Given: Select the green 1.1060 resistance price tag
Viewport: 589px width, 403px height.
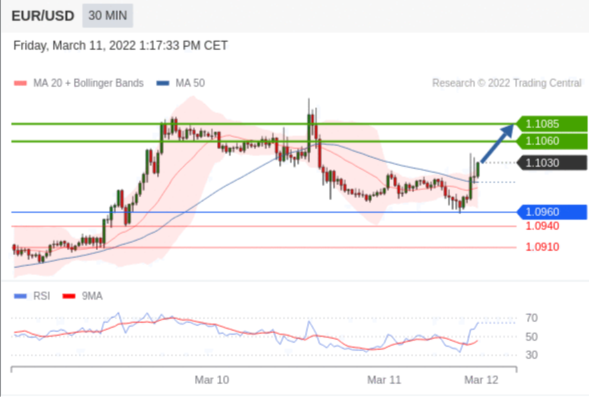Looking at the screenshot, I should [x=552, y=141].
